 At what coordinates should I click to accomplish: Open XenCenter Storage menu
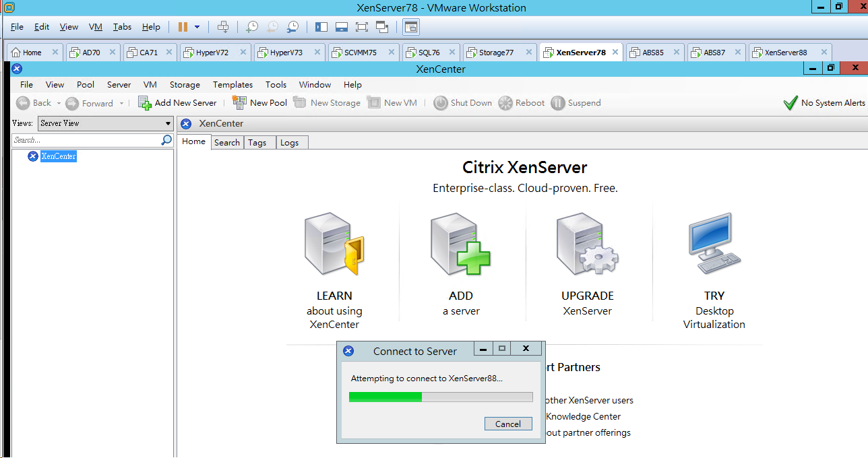(x=185, y=85)
